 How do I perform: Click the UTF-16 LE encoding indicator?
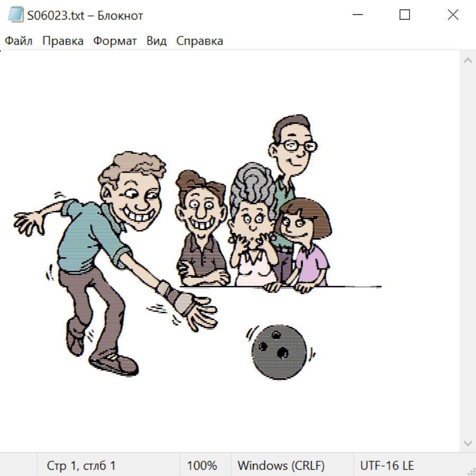pyautogui.click(x=387, y=465)
